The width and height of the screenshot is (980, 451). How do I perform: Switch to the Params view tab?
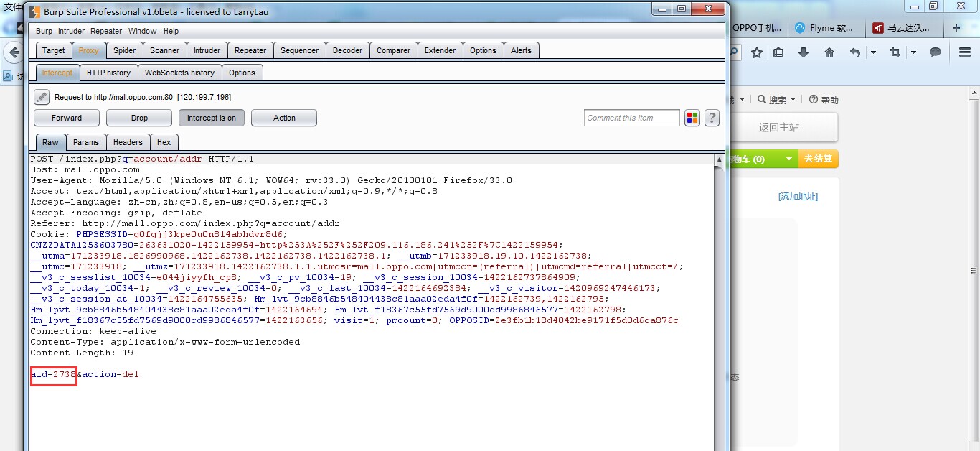pos(86,142)
